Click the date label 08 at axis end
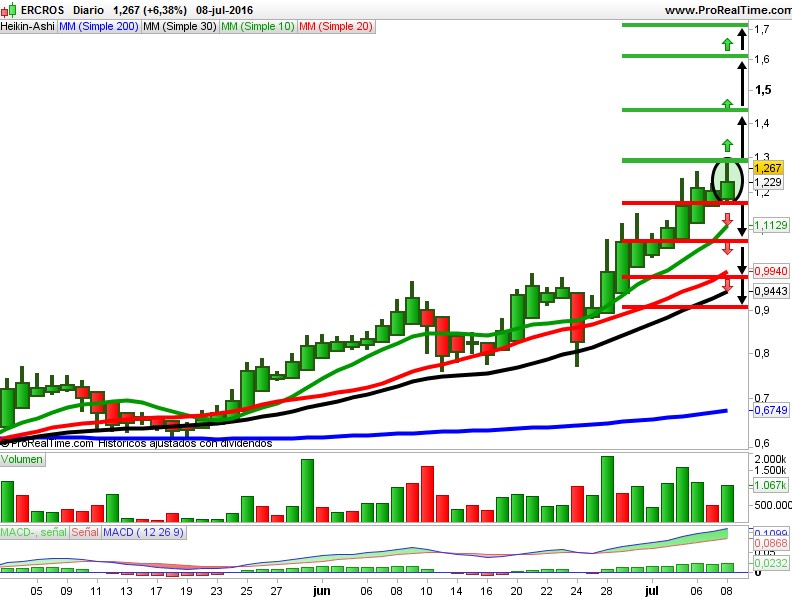Image resolution: width=792 pixels, height=597 pixels. pos(726,590)
